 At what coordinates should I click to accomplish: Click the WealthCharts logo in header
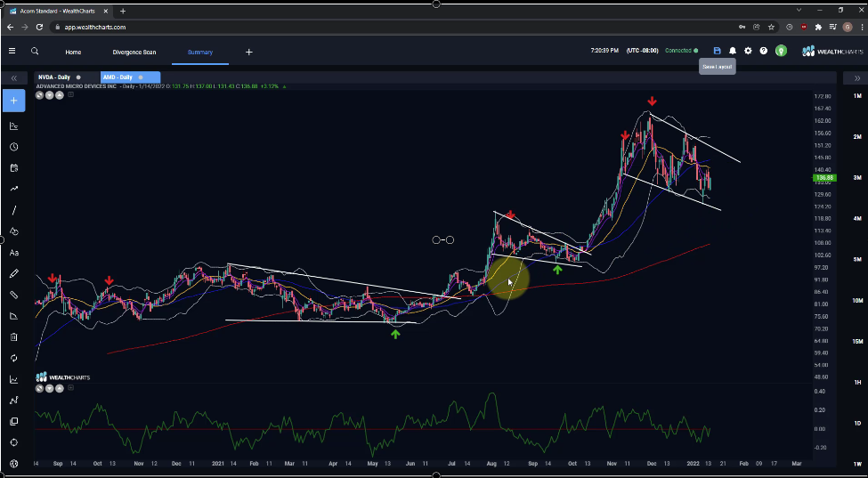[x=832, y=52]
